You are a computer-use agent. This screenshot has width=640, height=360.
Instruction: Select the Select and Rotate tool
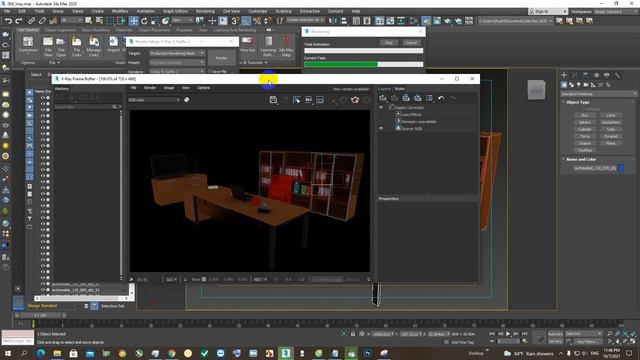coord(144,20)
